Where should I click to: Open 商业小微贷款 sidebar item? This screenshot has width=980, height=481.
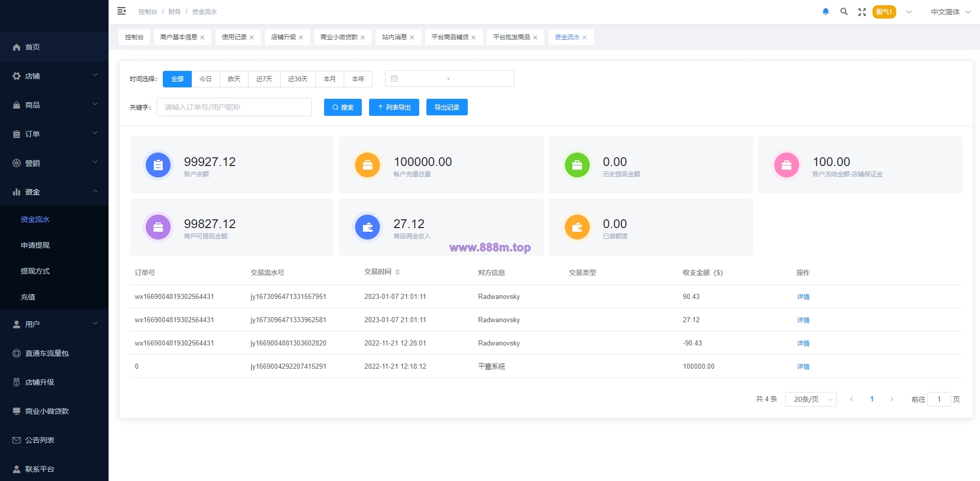(54, 411)
